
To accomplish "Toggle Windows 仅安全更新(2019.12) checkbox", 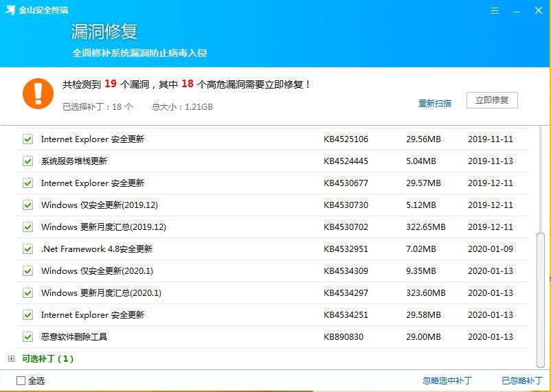I will click(27, 205).
